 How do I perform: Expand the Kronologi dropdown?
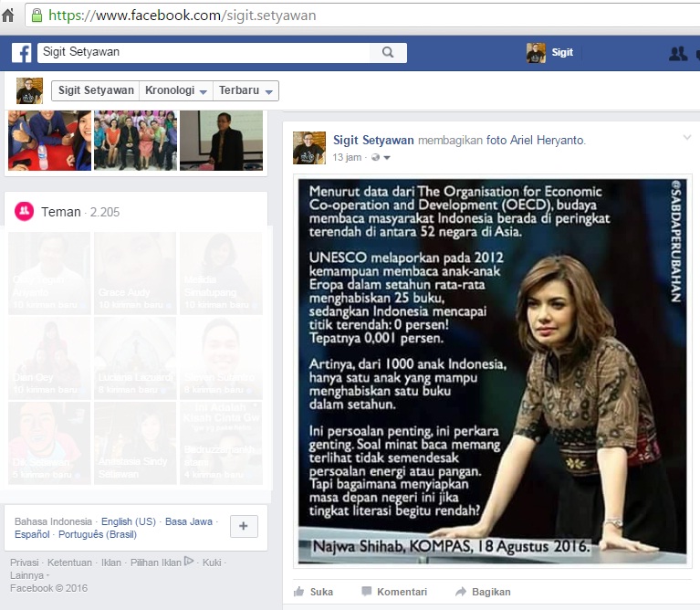176,90
